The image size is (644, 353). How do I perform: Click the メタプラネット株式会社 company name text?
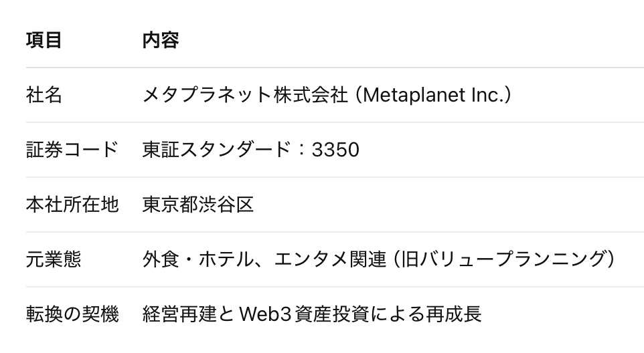(245, 96)
